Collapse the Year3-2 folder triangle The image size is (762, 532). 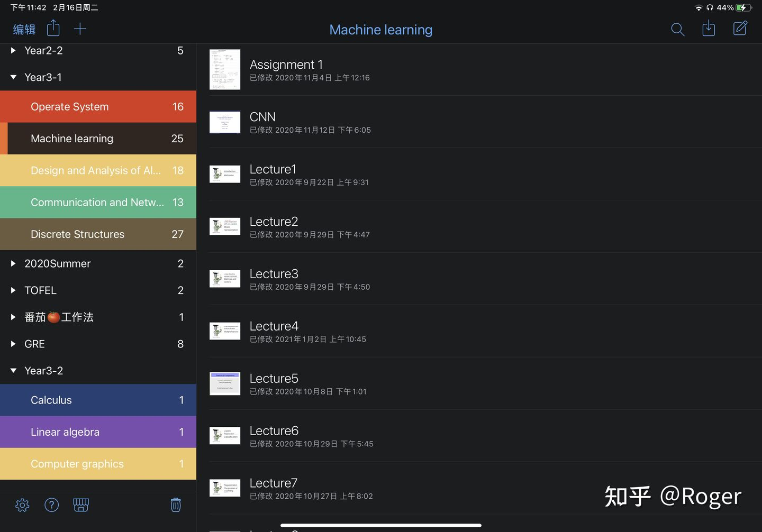(x=13, y=371)
